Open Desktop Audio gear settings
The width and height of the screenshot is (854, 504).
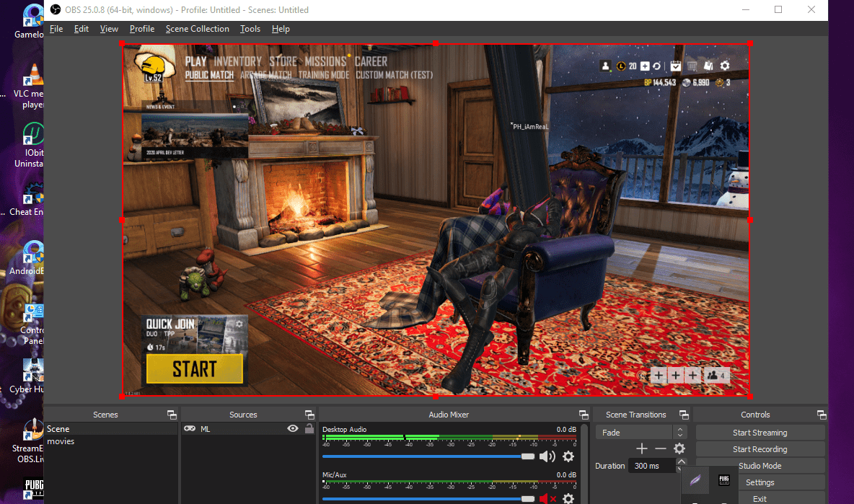pos(568,456)
